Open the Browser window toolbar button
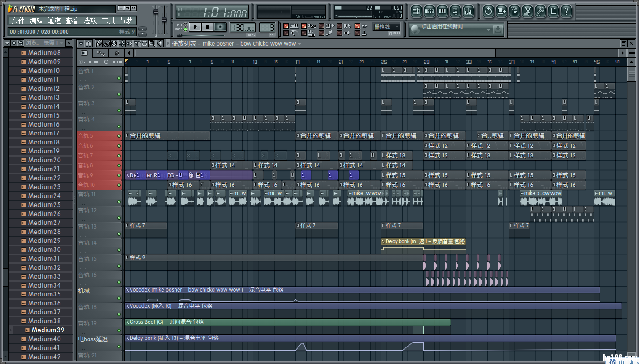This screenshot has width=639, height=364. [455, 11]
